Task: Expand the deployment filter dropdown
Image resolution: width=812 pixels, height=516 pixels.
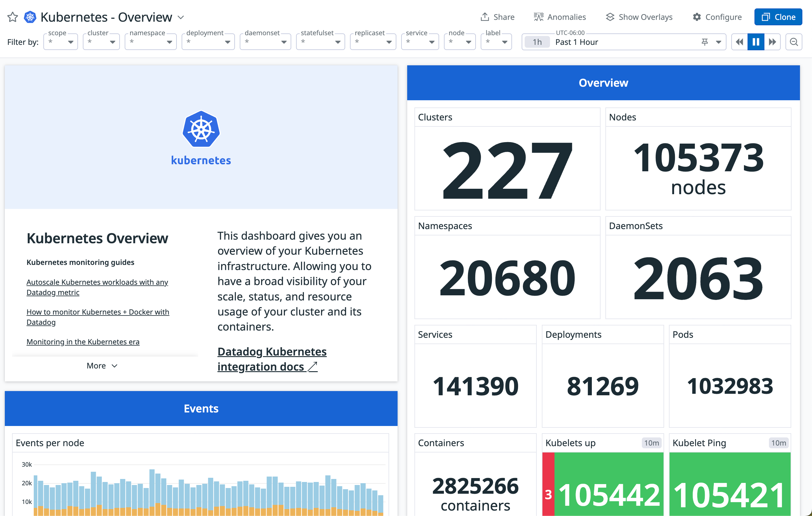Action: tap(208, 42)
